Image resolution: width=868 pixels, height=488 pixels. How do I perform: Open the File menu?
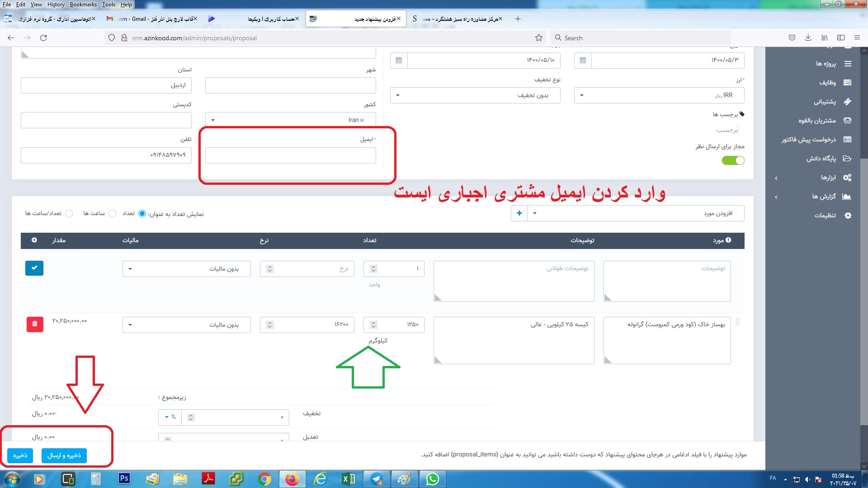(x=7, y=5)
